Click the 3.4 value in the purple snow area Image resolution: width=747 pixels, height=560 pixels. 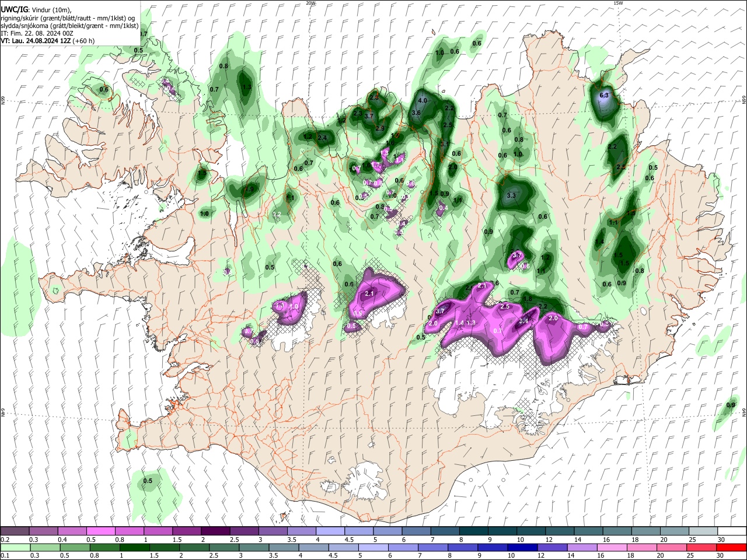pos(524,321)
